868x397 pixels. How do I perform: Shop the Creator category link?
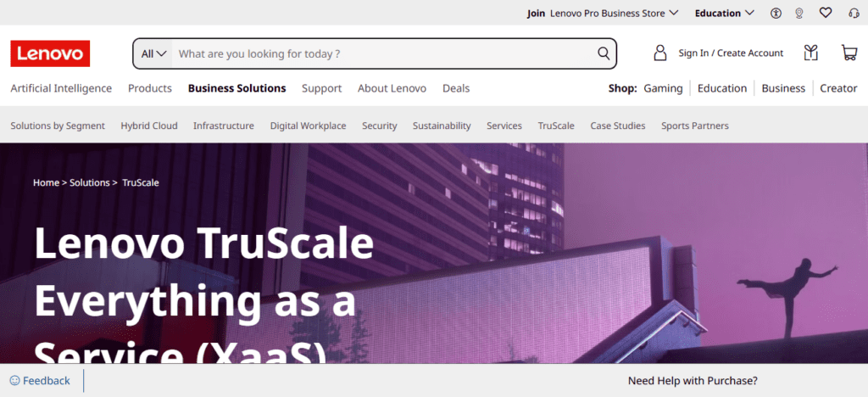pos(838,88)
